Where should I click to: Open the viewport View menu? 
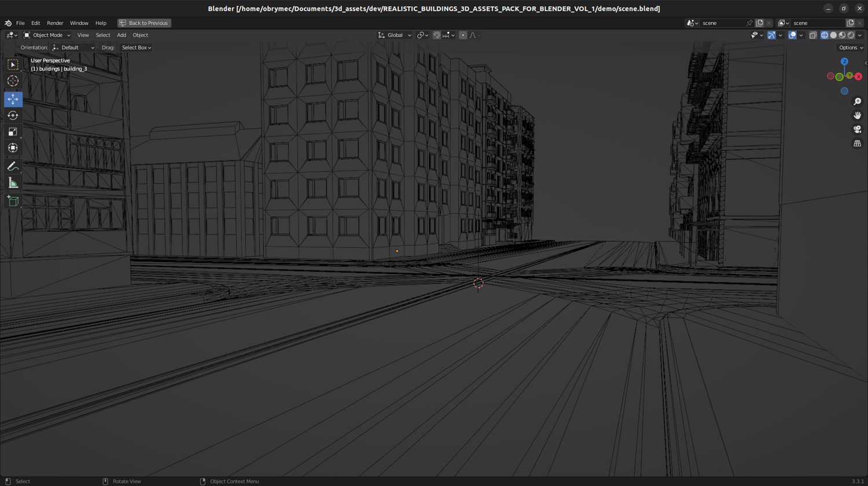click(x=83, y=35)
